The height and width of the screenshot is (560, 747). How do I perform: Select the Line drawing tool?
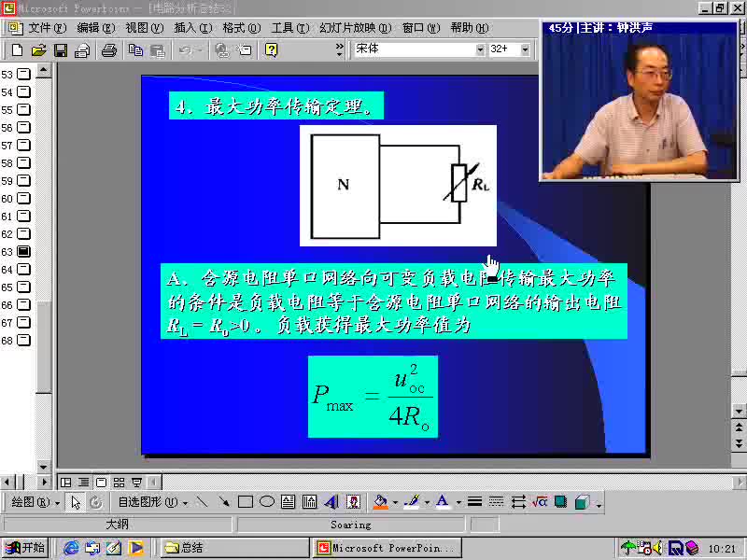[202, 501]
